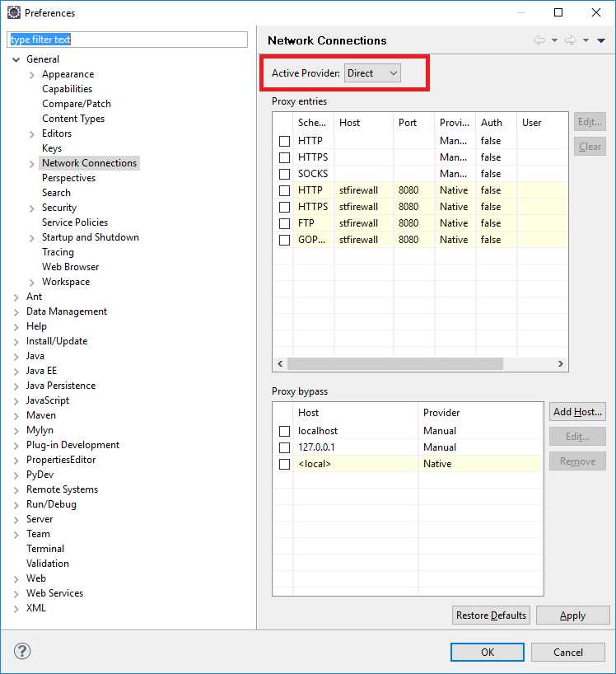Expand the Appearance node
Screen dimensions: 616x674
click(32, 75)
